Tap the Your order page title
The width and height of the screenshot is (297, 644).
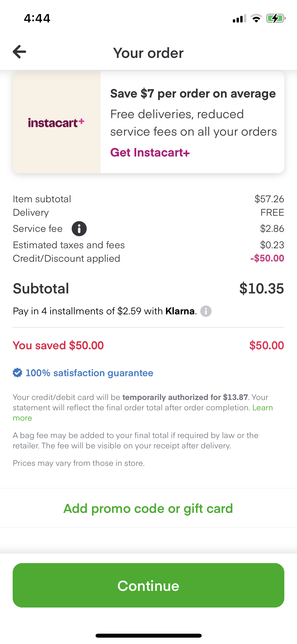click(x=148, y=53)
